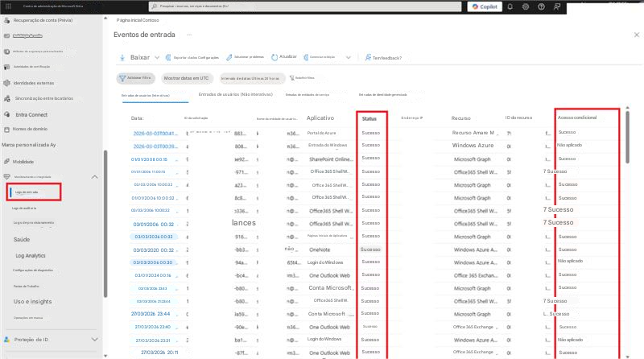This screenshot has height=359, width=644.
Task: Click the Identidades externas icon
Action: pos(6,83)
